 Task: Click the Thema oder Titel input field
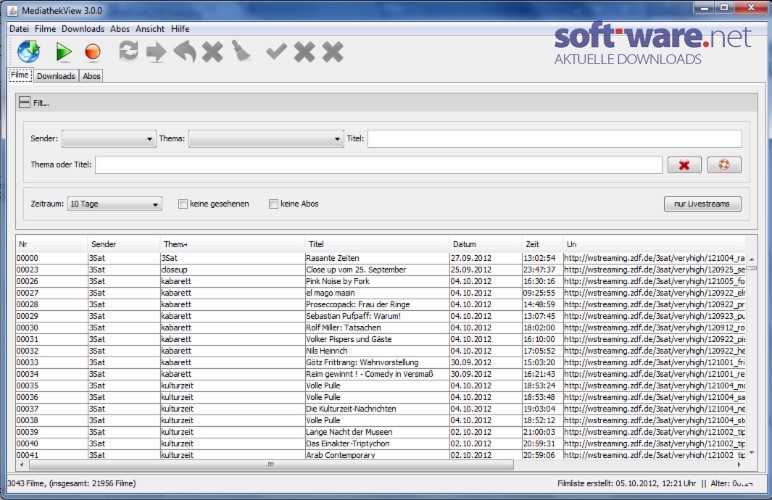click(379, 165)
